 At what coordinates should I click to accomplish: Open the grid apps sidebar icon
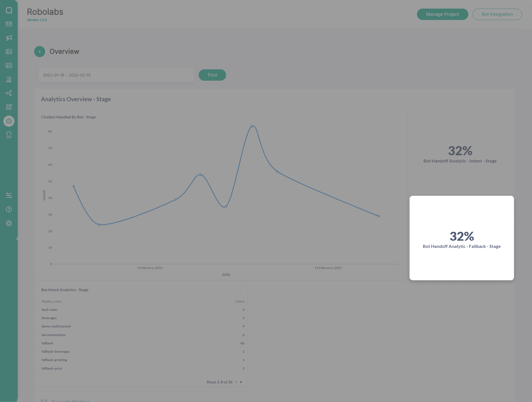[9, 107]
